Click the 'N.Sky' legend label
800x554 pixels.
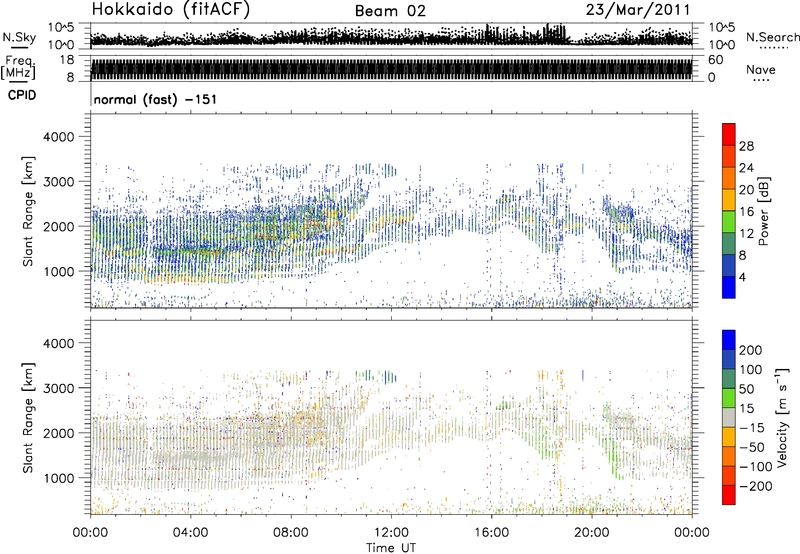click(x=19, y=37)
